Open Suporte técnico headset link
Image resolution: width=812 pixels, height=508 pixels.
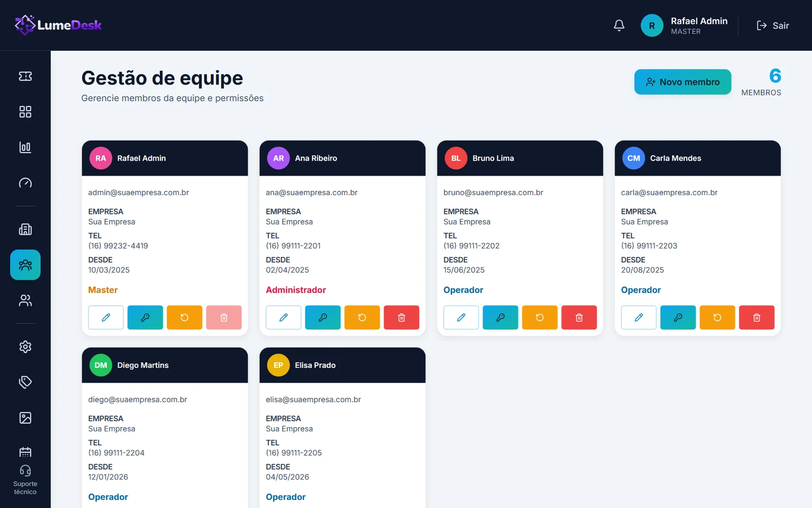coord(25,480)
